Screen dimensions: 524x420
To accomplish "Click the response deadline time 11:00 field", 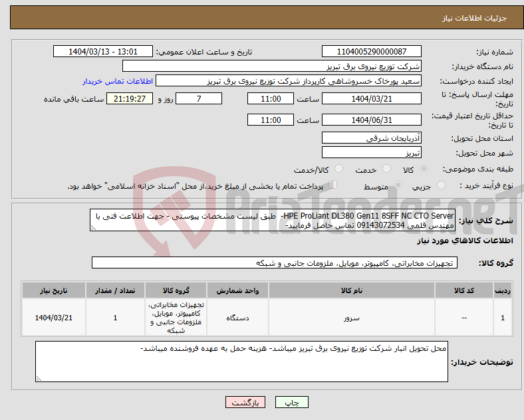I will pyautogui.click(x=271, y=99).
